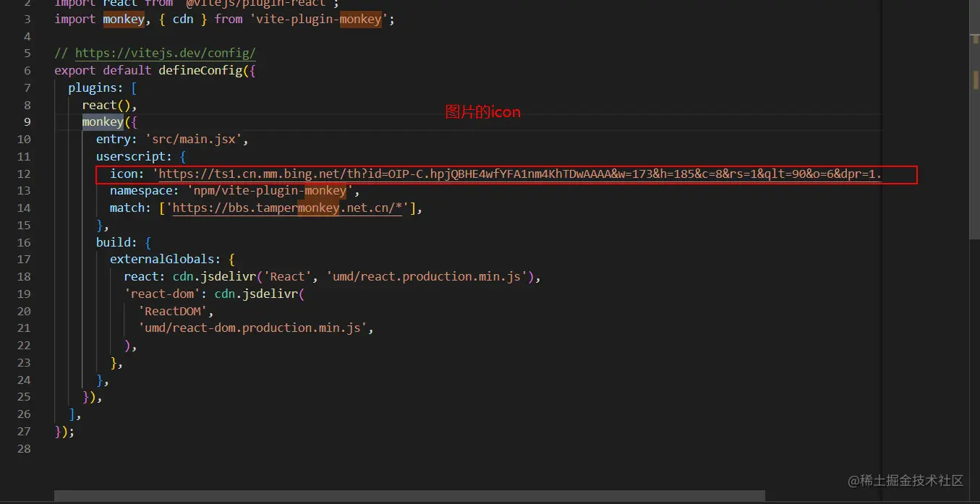Click the 'ReactDOM' string on line 20

click(x=172, y=312)
